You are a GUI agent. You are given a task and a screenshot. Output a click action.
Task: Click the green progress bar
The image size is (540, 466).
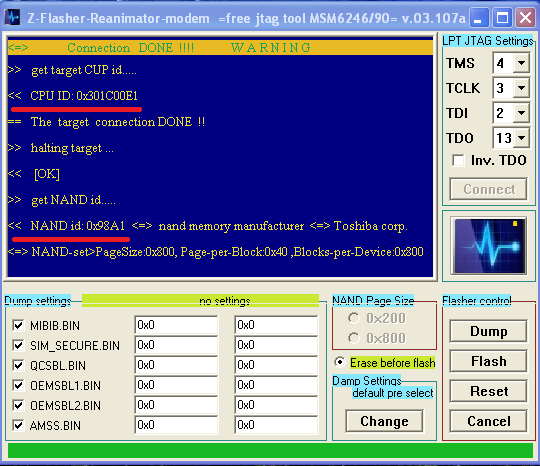click(x=270, y=451)
